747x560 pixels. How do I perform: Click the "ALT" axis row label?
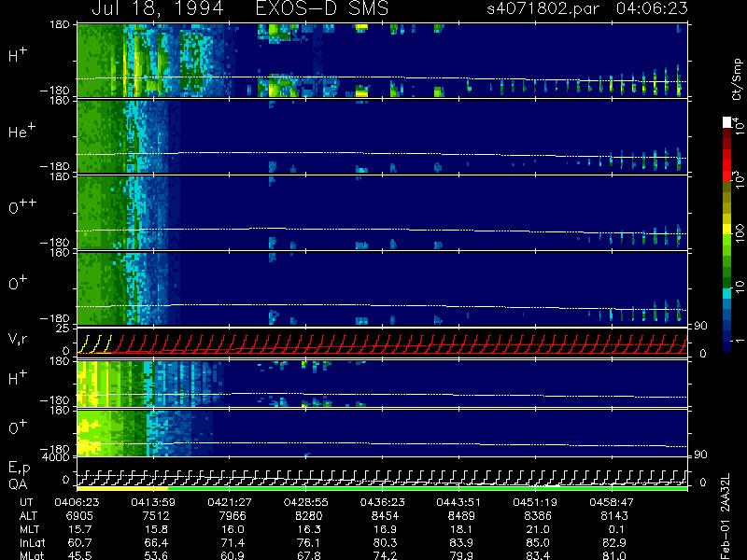click(28, 516)
